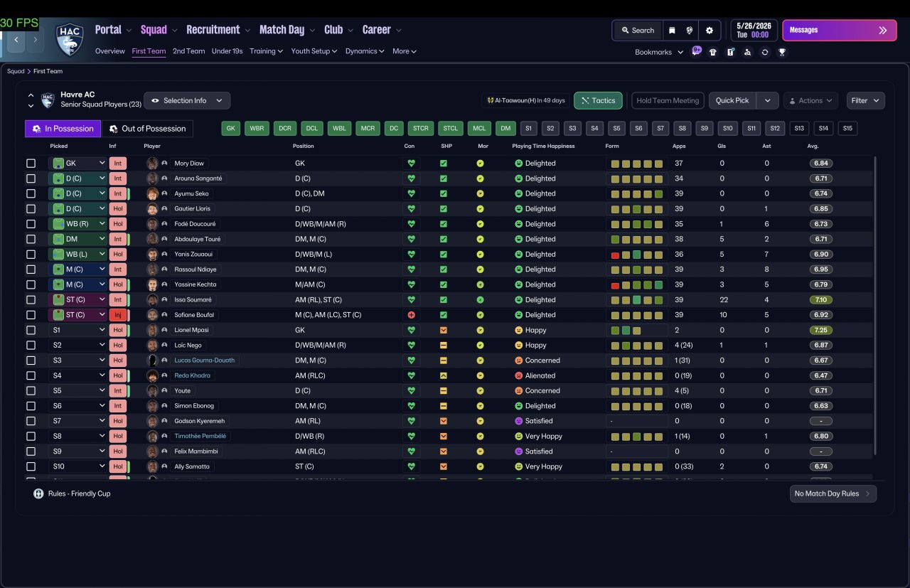Click Yanis Zouaoui's condition heart icon
Viewport: 910px width, 588px height.
tap(410, 255)
